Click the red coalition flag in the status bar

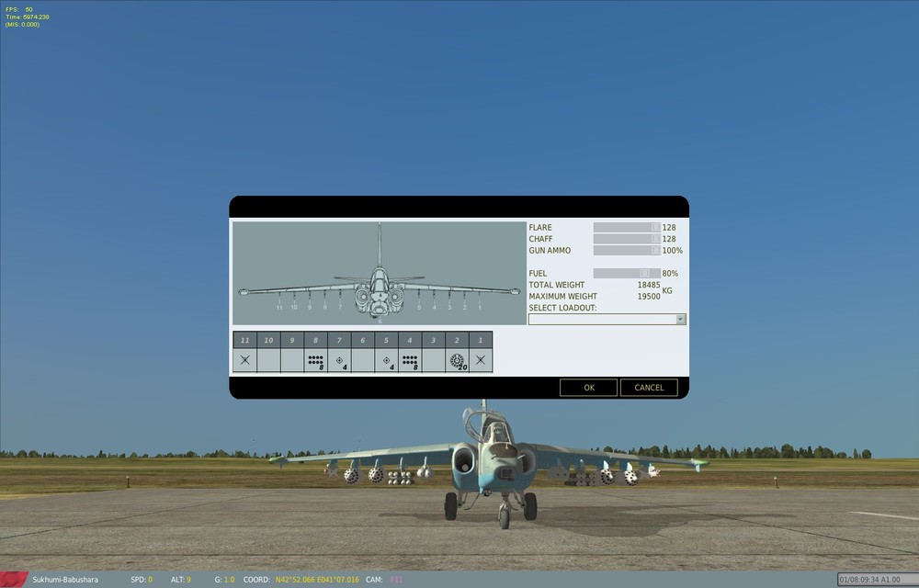coord(14,579)
